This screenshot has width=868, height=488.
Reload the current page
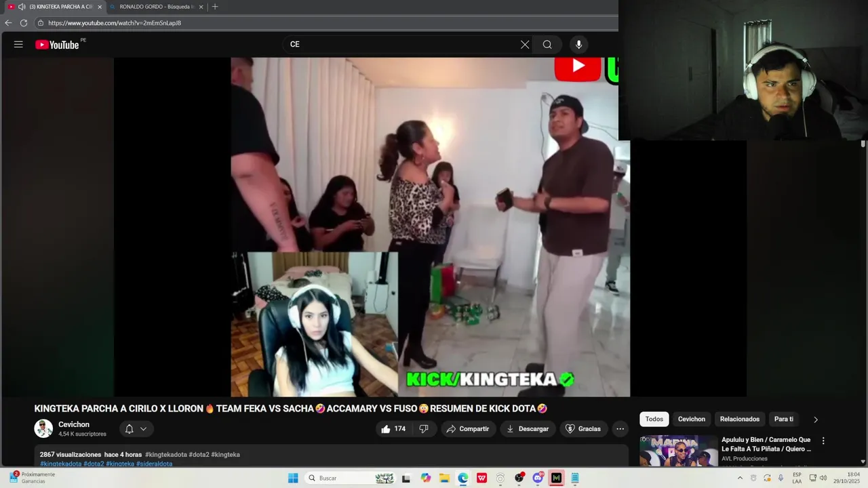tap(24, 22)
